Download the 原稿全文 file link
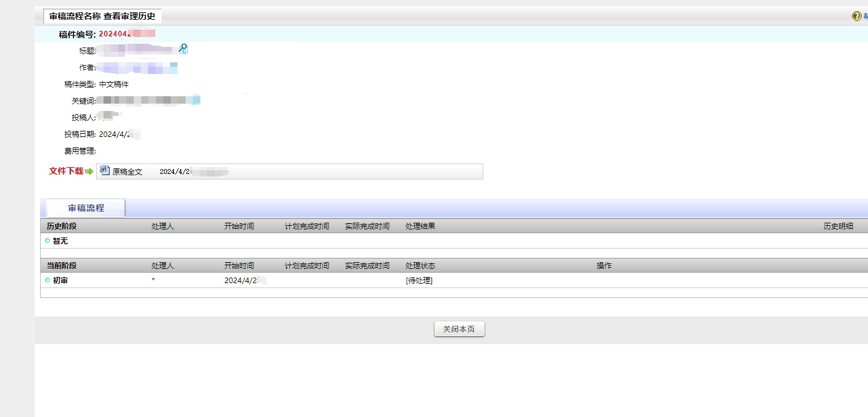Image resolution: width=868 pixels, height=417 pixels. [127, 172]
